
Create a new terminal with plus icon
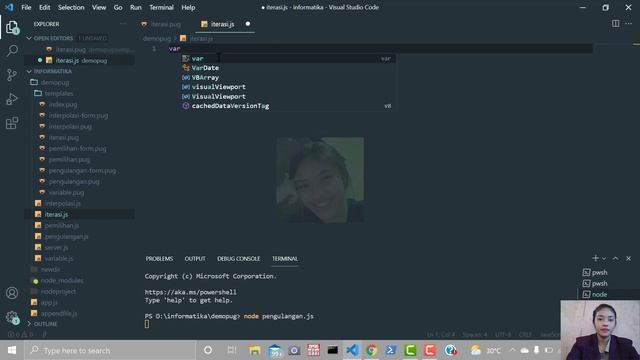596,258
